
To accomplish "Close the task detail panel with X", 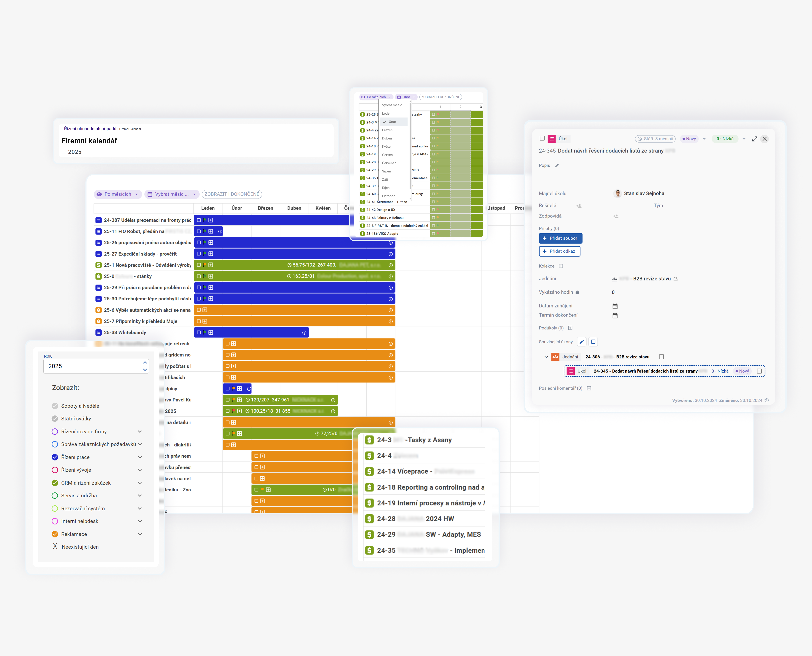I will tap(764, 139).
